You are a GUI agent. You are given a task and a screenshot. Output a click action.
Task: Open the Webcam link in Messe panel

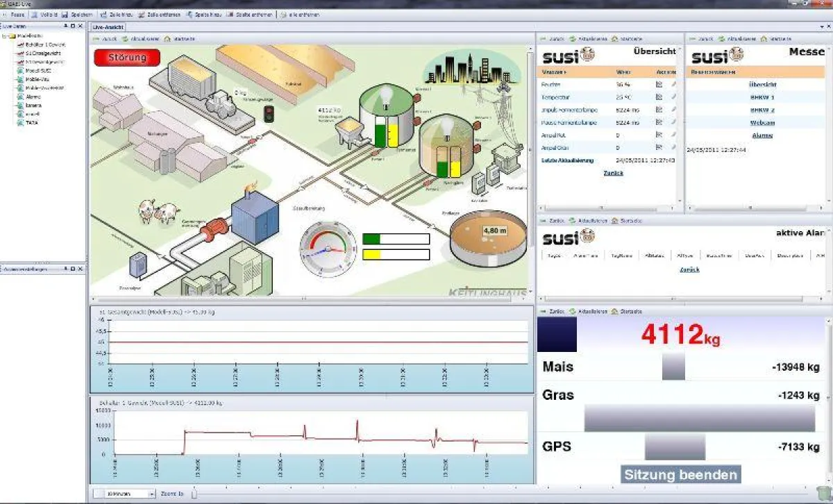[x=762, y=122]
